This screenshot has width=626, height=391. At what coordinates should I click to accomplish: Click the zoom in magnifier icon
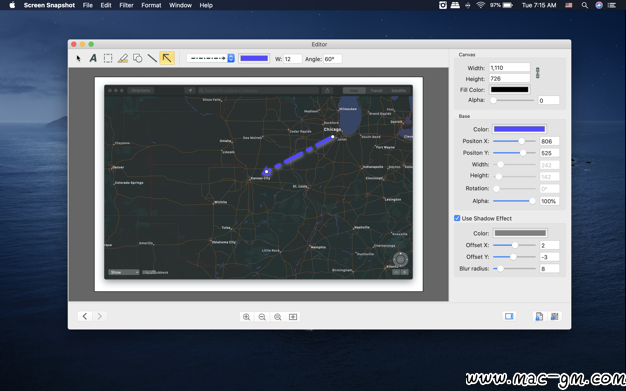point(246,317)
